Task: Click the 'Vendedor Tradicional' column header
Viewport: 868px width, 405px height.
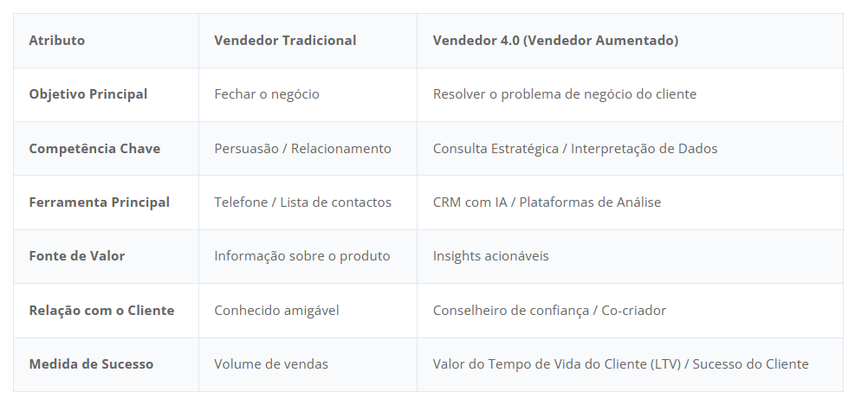Action: [x=285, y=41]
